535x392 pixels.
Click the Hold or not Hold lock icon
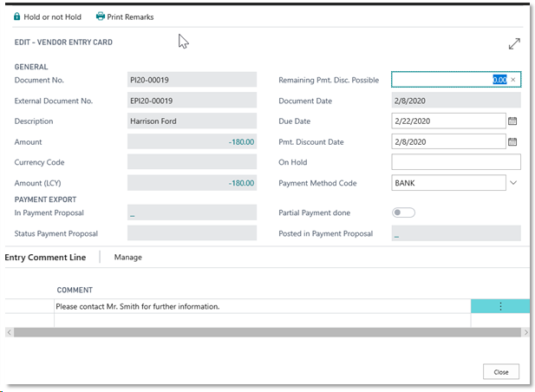coord(17,16)
